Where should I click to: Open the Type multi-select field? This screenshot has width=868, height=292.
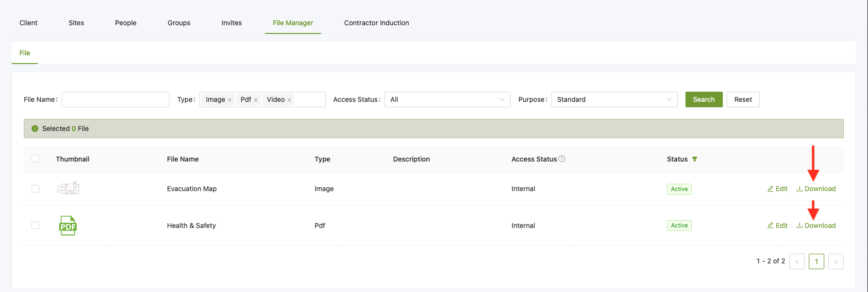coord(309,99)
